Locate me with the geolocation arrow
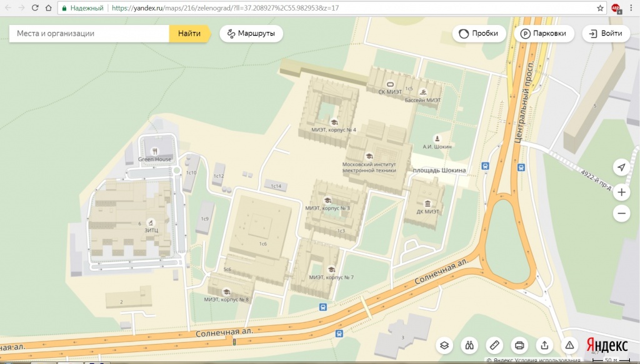Image resolution: width=640 pixels, height=364 pixels. 621,167
